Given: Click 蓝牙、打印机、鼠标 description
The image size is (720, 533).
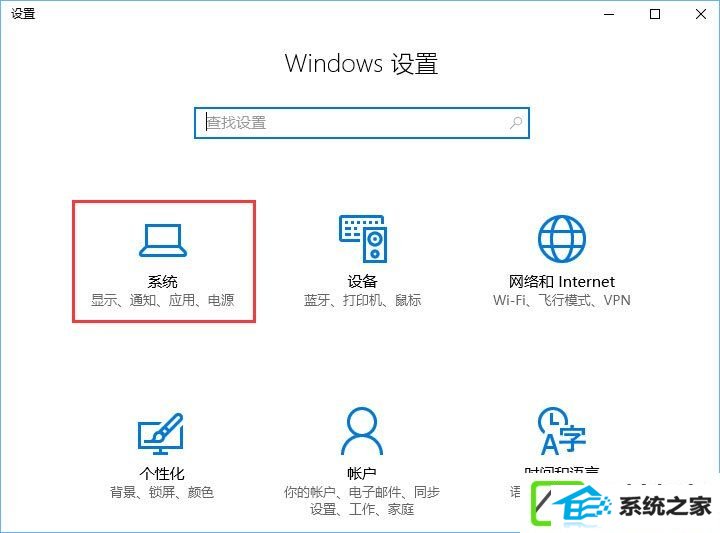Looking at the screenshot, I should pyautogui.click(x=362, y=300).
